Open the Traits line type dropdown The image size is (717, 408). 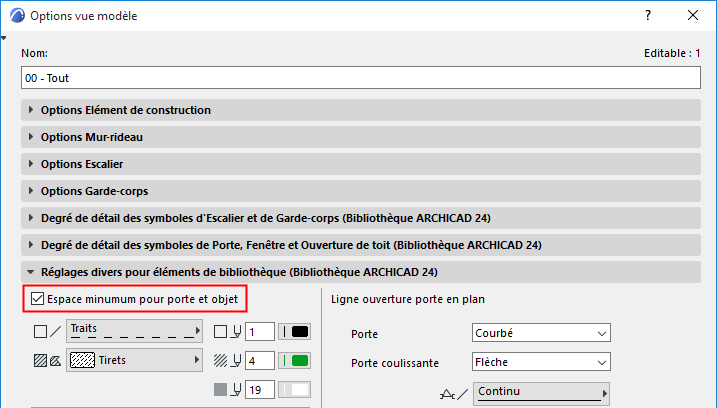(x=134, y=331)
